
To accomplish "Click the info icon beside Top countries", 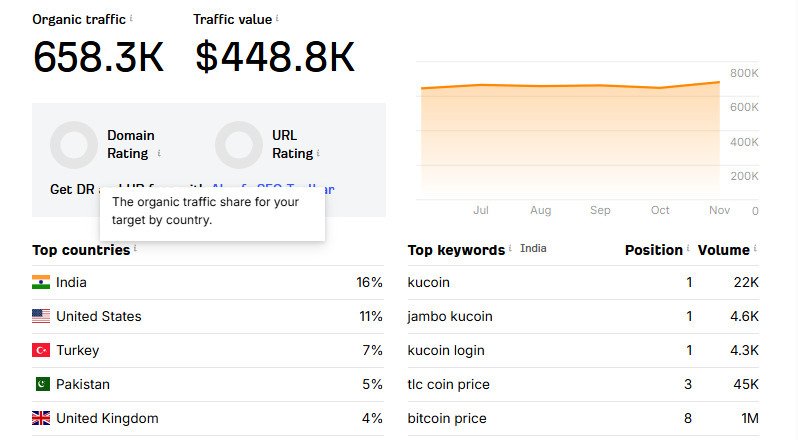I will point(135,249).
